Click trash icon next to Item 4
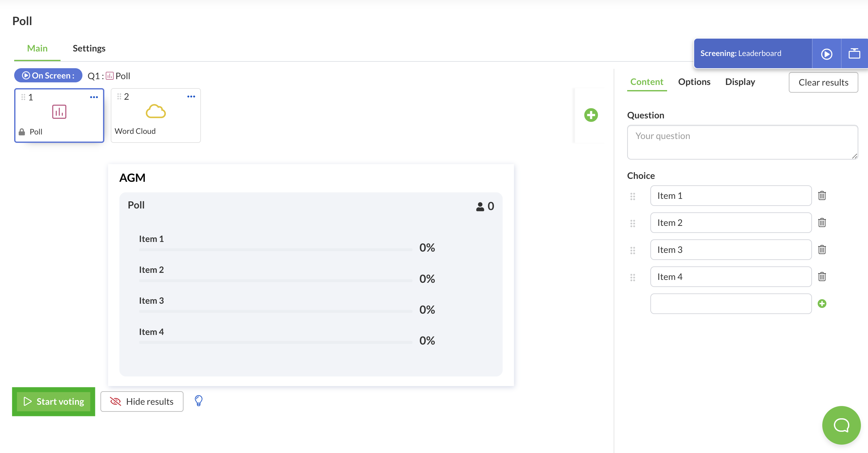This screenshot has width=868, height=453. (x=822, y=276)
